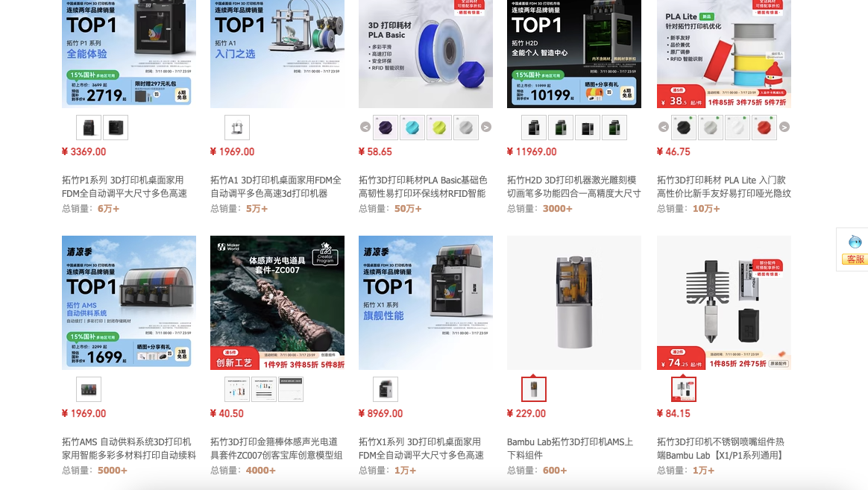Open 拓竹3D打印耗材 PLA Lite 入门款 title link
Image resolution: width=868 pixels, height=490 pixels.
(x=724, y=186)
